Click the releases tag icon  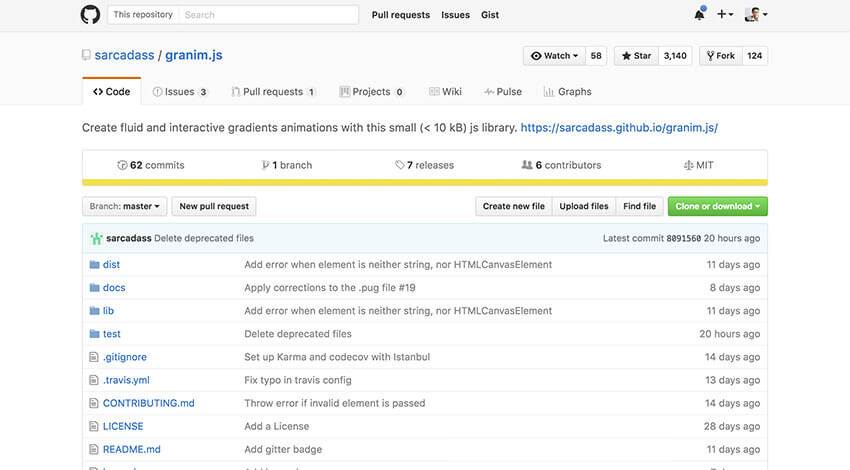click(400, 165)
